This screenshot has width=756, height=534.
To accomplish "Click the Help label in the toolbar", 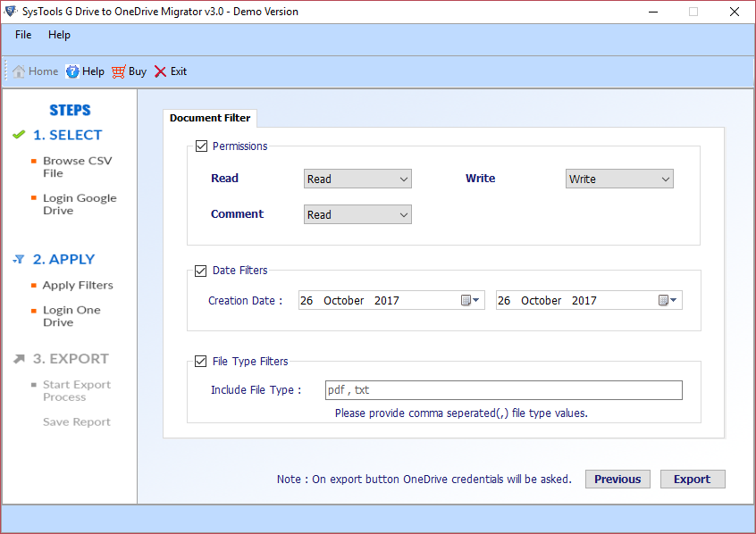I will pos(93,71).
